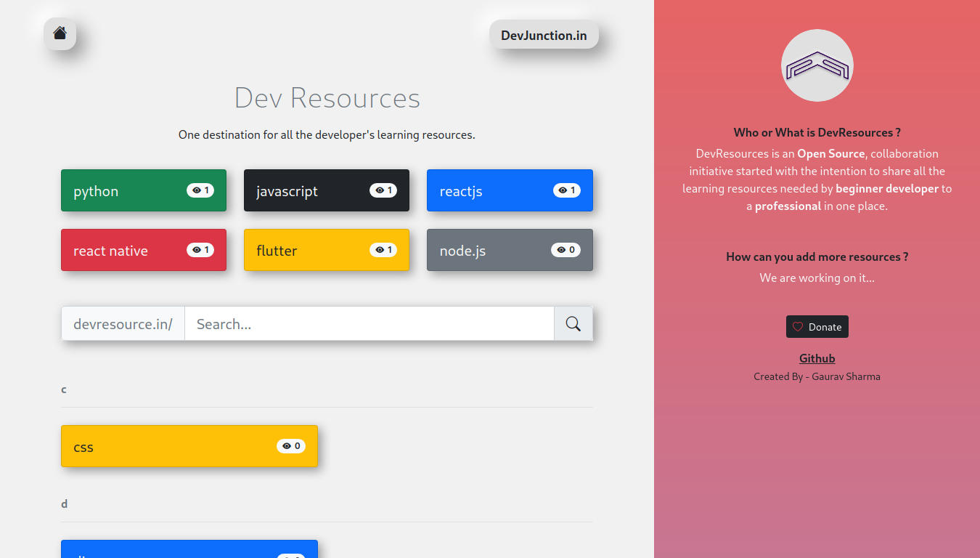Click the eye counter on node.js tag
Viewport: 980px width, 558px height.
coord(565,249)
